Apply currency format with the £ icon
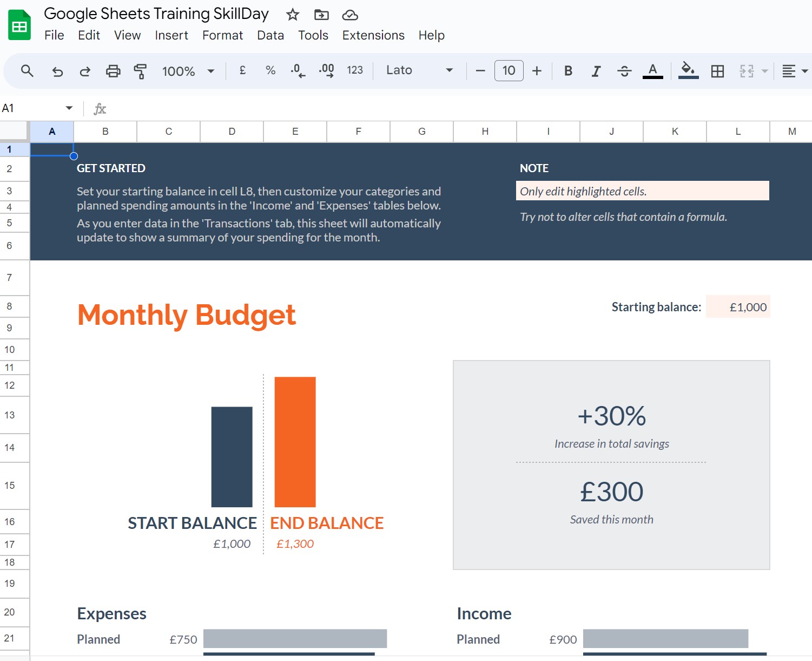812x661 pixels. click(x=242, y=70)
